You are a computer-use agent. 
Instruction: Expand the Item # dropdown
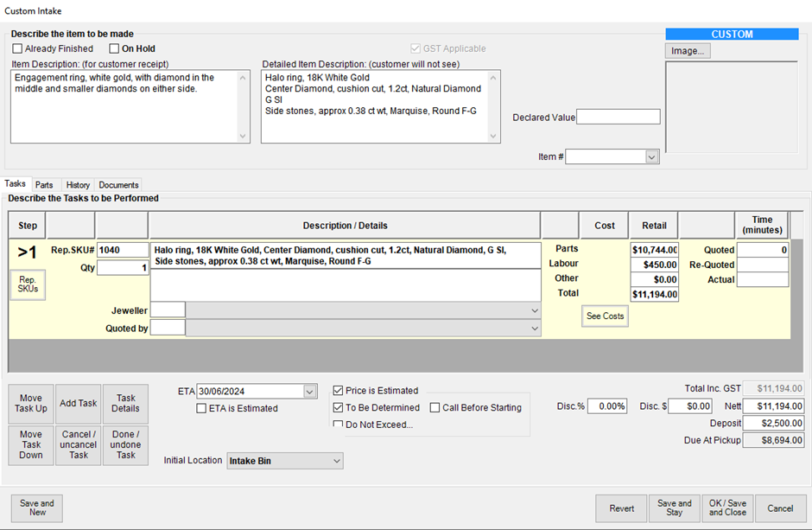coord(651,157)
